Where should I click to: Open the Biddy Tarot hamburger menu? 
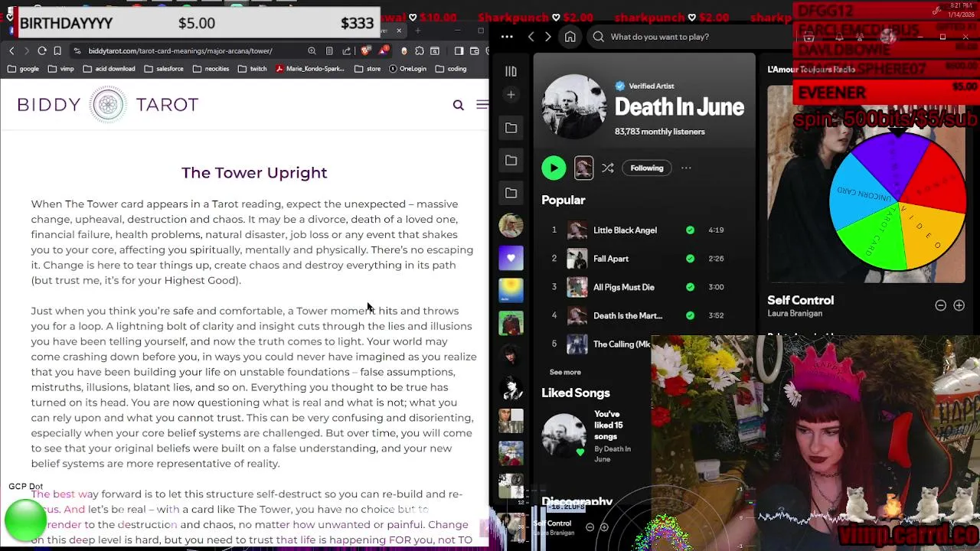(482, 105)
